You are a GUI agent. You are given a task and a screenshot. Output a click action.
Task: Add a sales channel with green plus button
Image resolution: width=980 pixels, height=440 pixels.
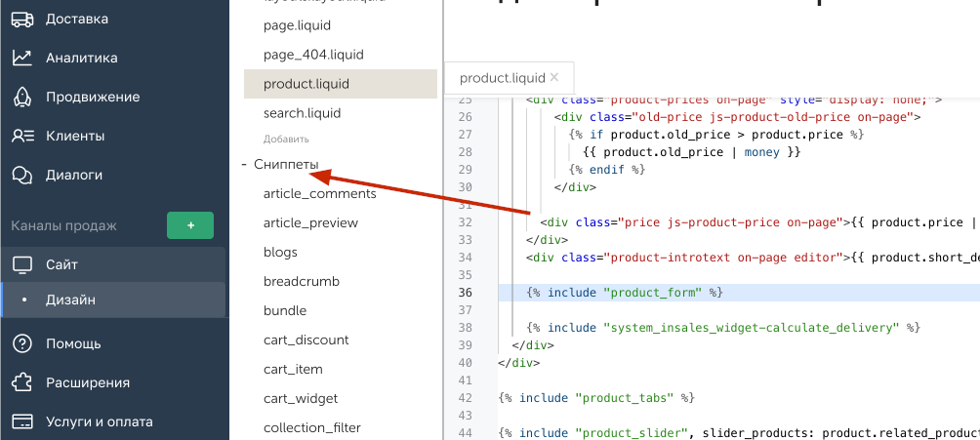(190, 225)
